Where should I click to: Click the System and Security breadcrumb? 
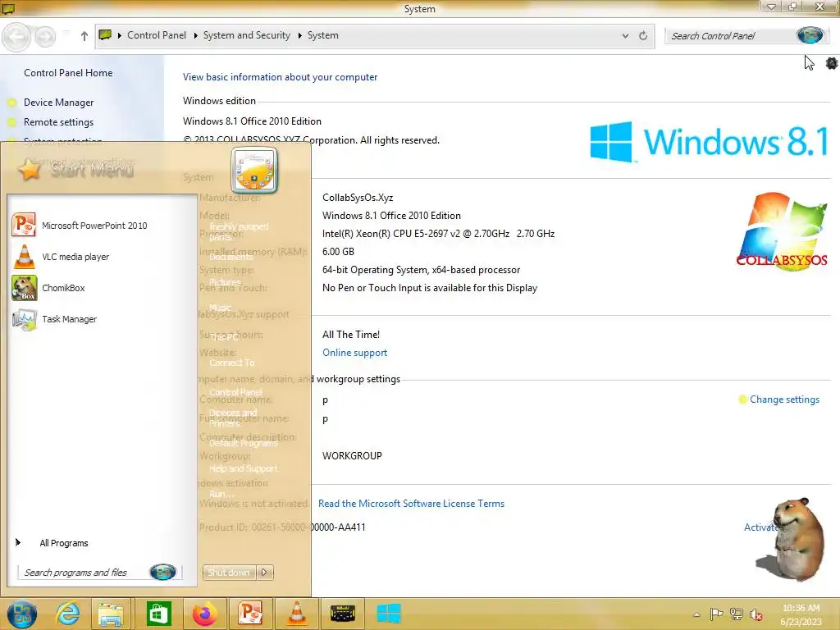pyautogui.click(x=246, y=35)
